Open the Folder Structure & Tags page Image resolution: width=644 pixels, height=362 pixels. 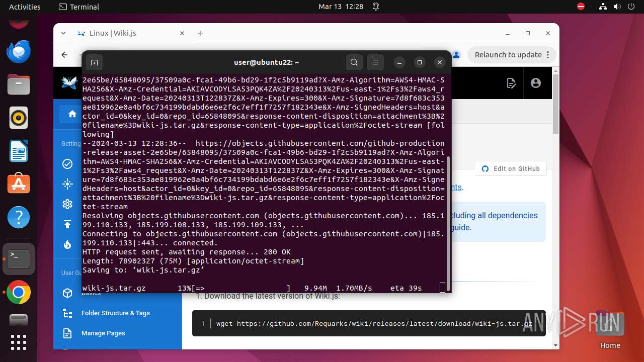[x=116, y=313]
